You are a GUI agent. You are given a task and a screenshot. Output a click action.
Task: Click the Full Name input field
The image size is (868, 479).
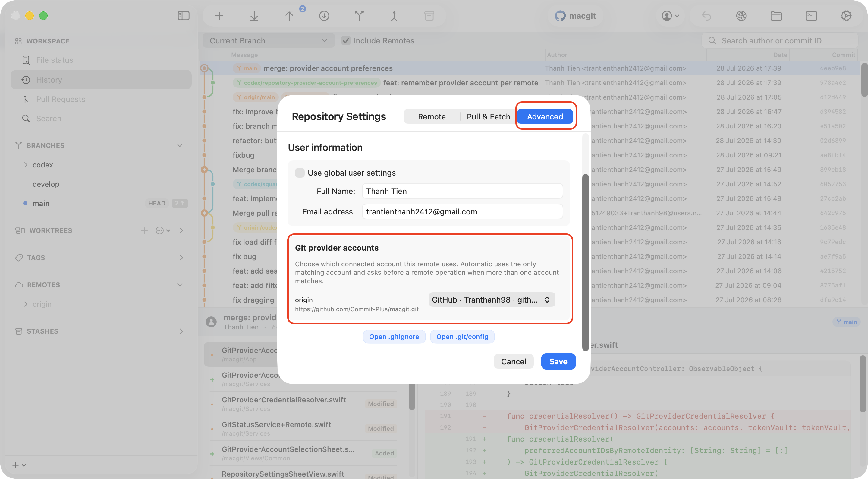(x=462, y=191)
